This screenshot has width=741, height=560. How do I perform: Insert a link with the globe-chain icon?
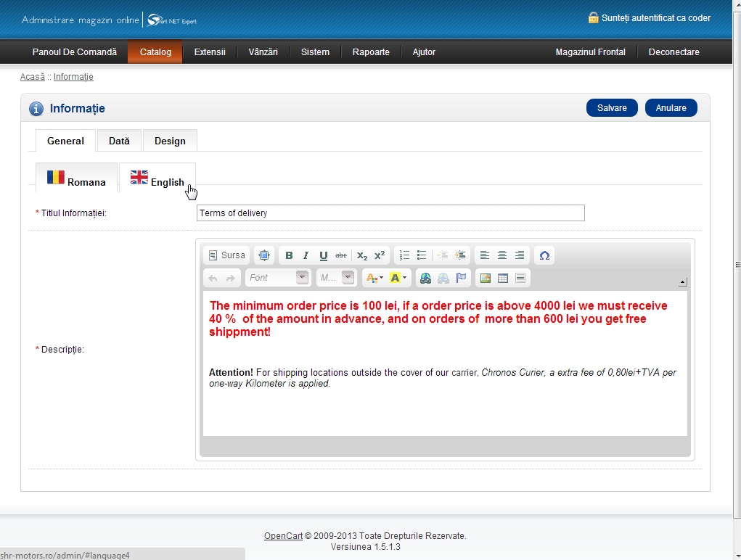pos(425,278)
